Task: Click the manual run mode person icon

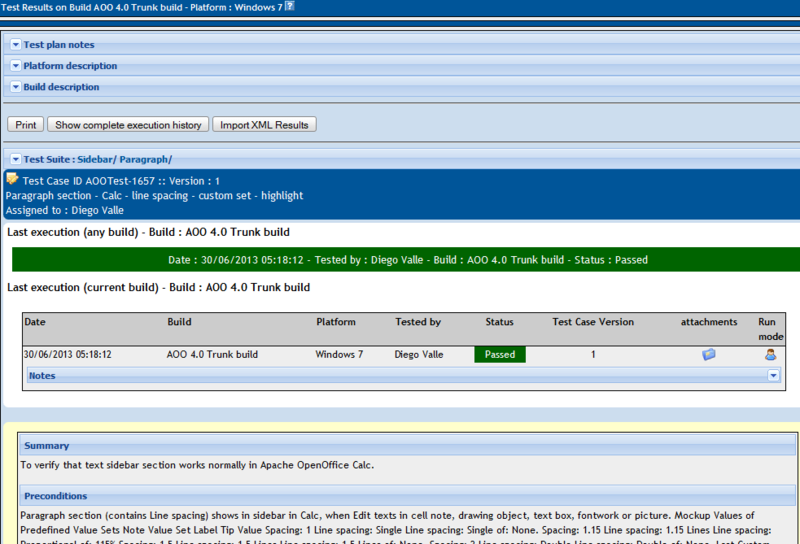Action: [x=770, y=354]
